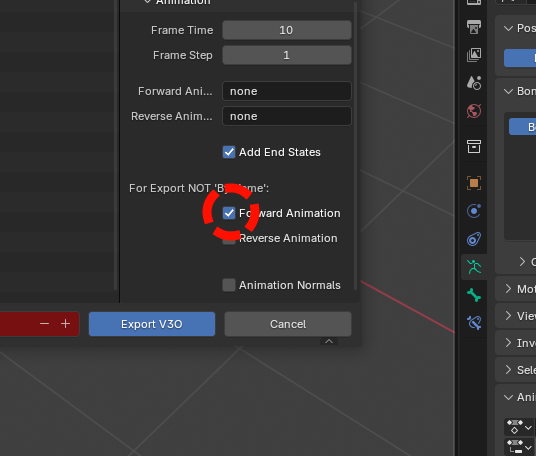Open the Bone Constraints properties tab

click(474, 322)
